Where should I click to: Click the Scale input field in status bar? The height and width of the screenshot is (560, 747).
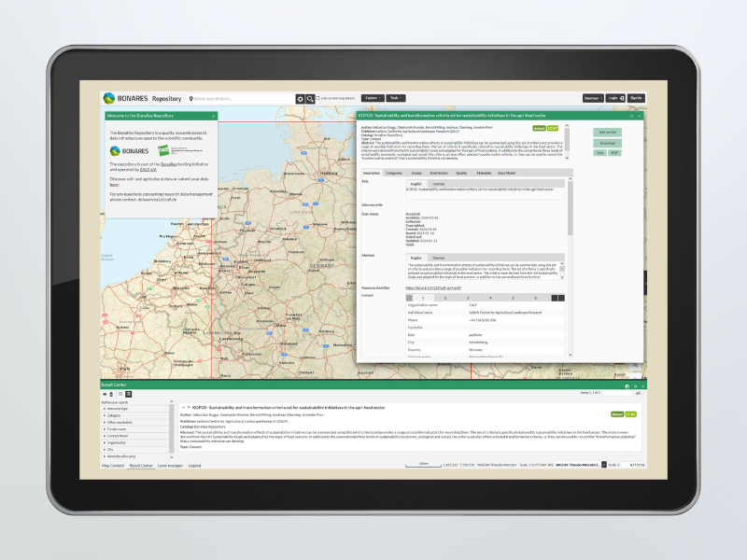coord(634,465)
